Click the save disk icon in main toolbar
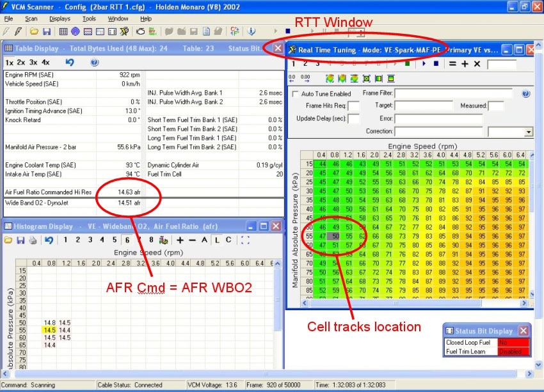 click(45, 31)
